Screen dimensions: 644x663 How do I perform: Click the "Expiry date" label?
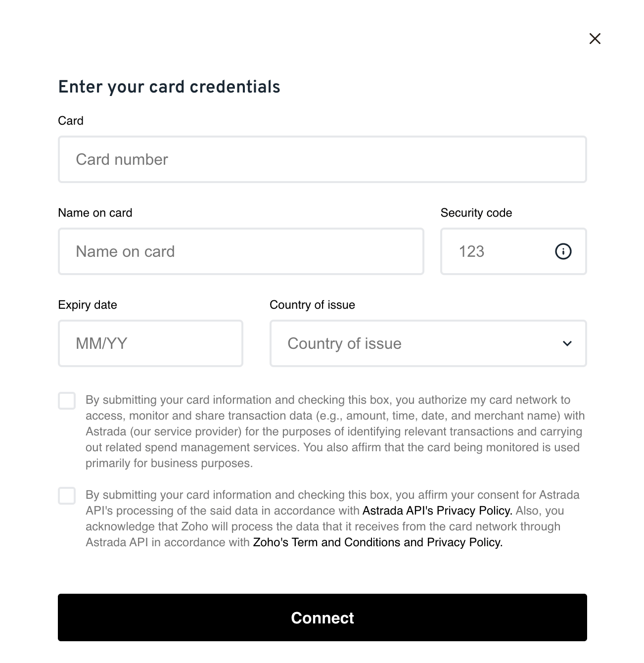coord(88,305)
